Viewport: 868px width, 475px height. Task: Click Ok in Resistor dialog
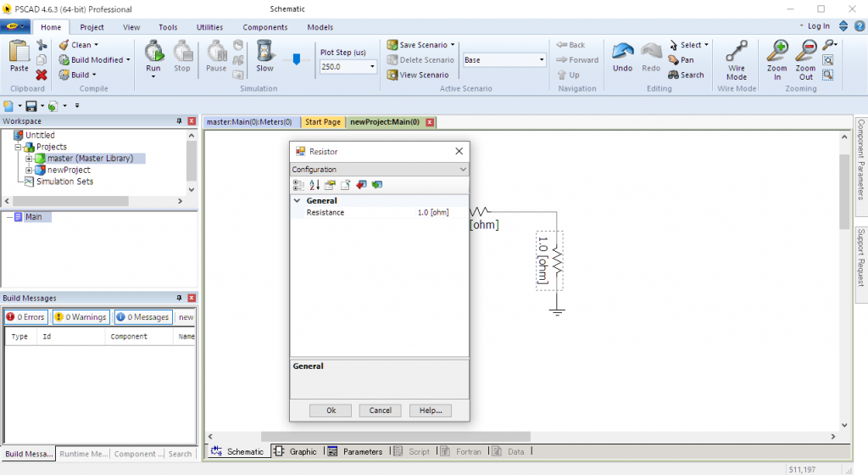[331, 411]
